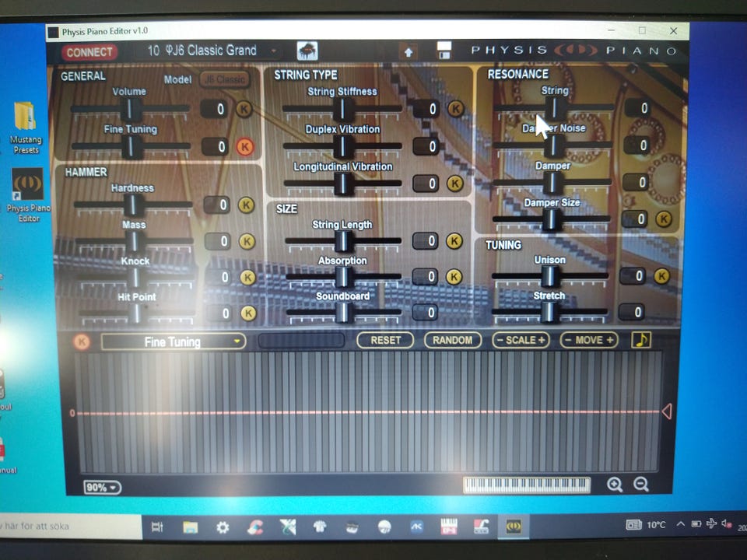Toggle the K button for Longitudinal Vibration
This screenshot has width=747, height=560.
point(455,184)
